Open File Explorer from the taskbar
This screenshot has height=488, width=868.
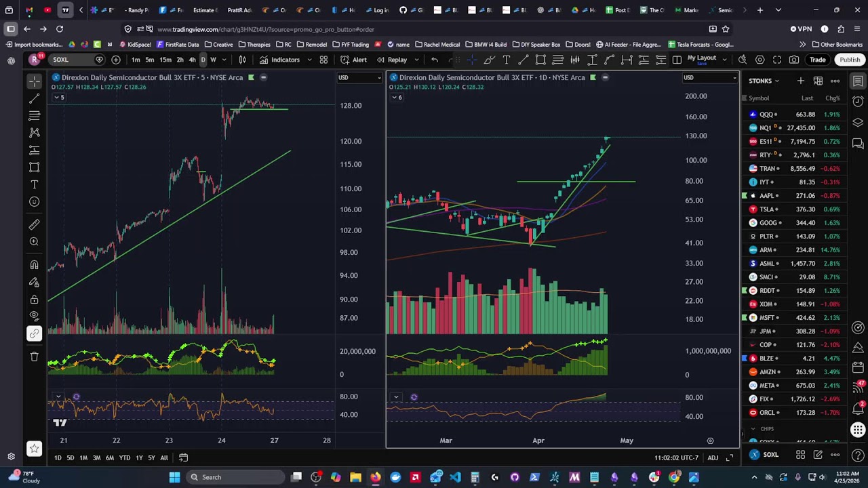tap(355, 477)
